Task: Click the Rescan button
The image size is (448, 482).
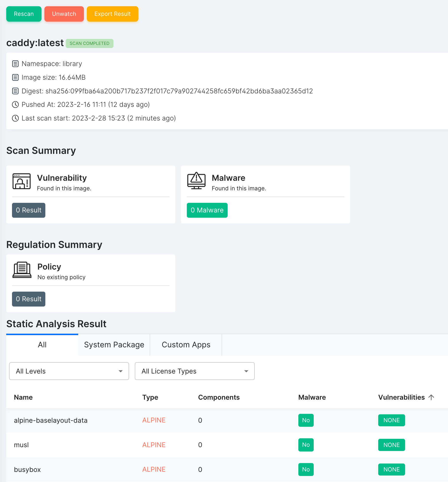Action: pos(24,14)
